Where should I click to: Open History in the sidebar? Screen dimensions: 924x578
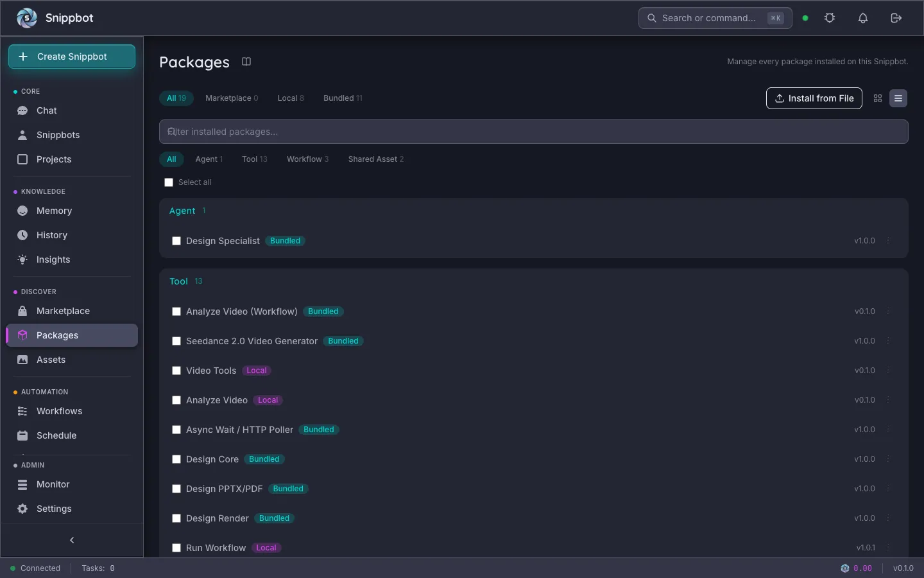point(72,235)
